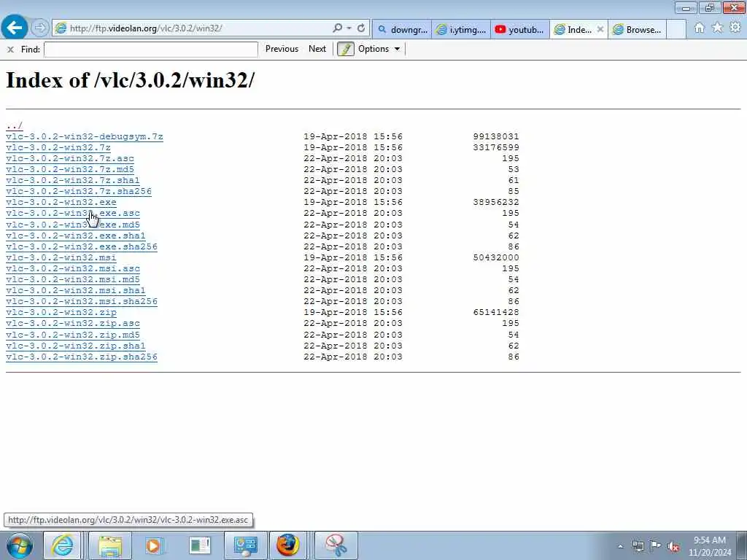This screenshot has height=560, width=747.
Task: Open vlc-3.0.2-win32.zip.asc link
Action: 73,323
